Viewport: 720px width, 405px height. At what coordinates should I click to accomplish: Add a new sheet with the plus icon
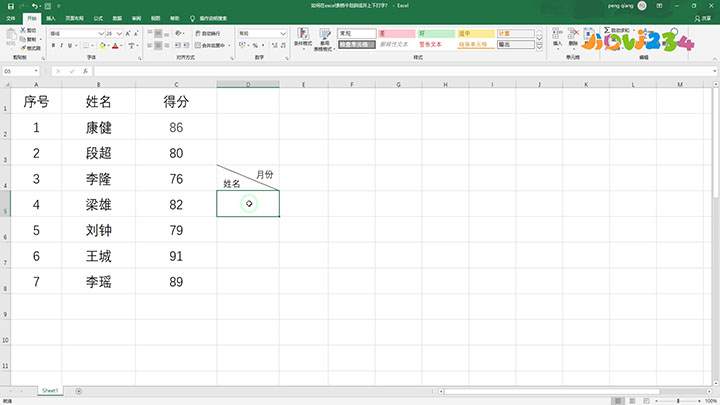tap(79, 391)
